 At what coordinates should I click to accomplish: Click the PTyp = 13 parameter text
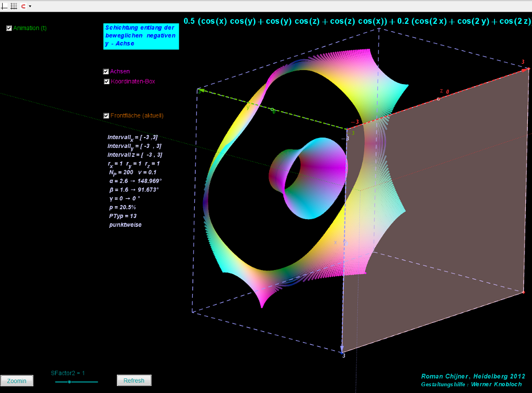[123, 215]
